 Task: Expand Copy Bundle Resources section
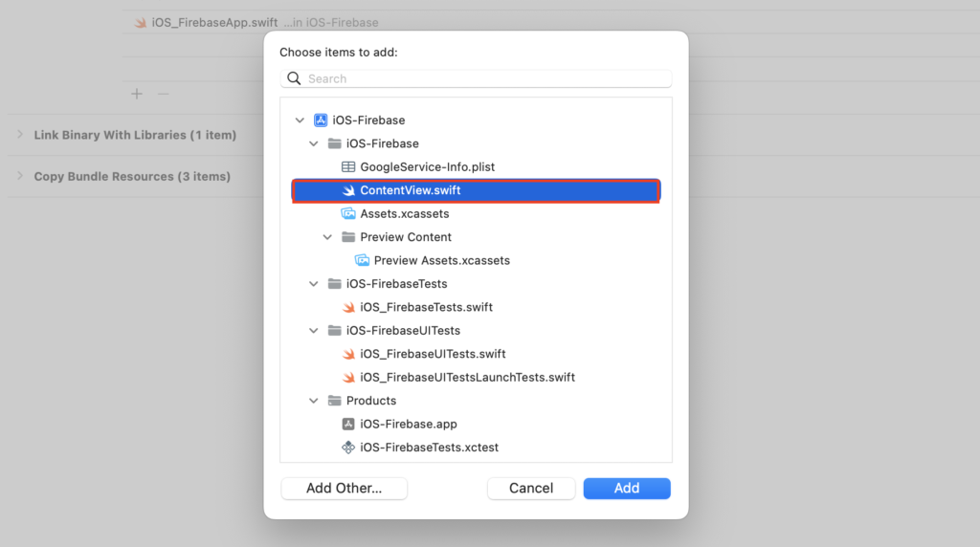pos(20,176)
